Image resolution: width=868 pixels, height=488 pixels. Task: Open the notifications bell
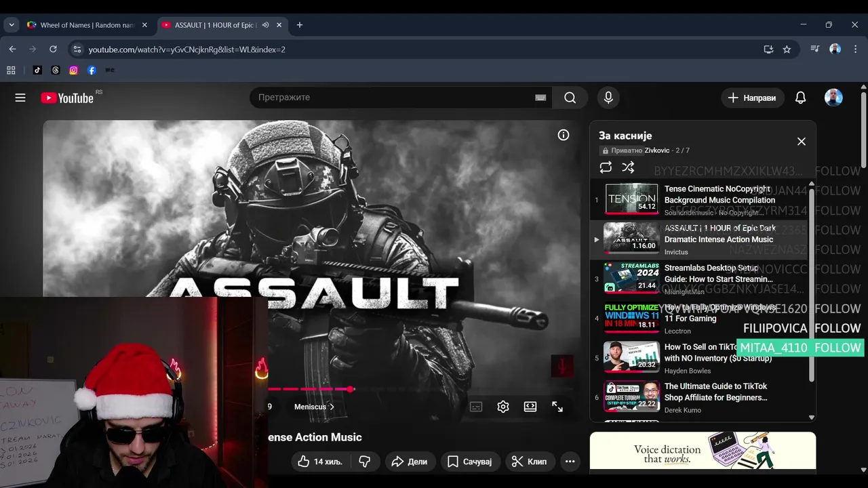pyautogui.click(x=800, y=98)
